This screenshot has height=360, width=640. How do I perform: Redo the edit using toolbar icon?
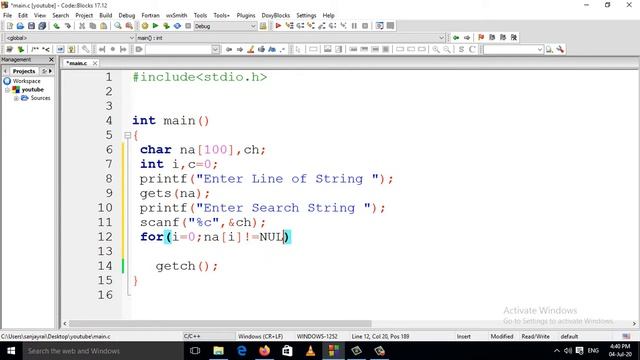click(x=68, y=26)
